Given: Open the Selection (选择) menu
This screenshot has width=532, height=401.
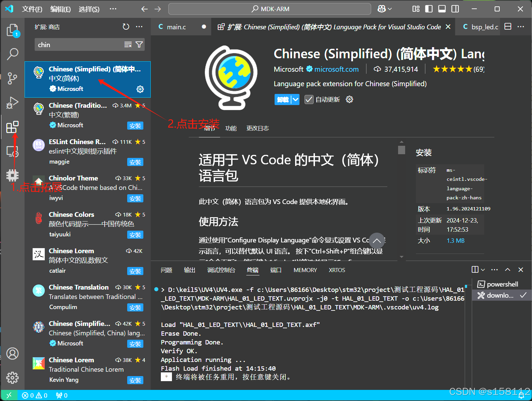Looking at the screenshot, I should pyautogui.click(x=89, y=9).
